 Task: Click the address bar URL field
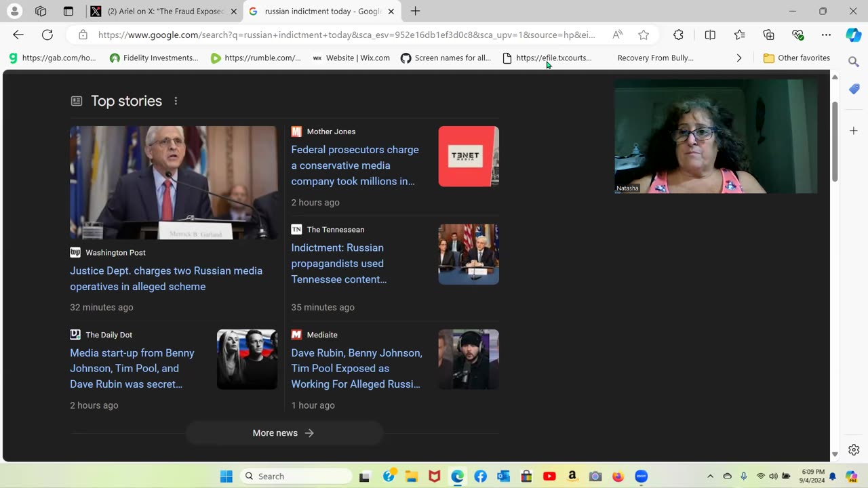(x=347, y=35)
